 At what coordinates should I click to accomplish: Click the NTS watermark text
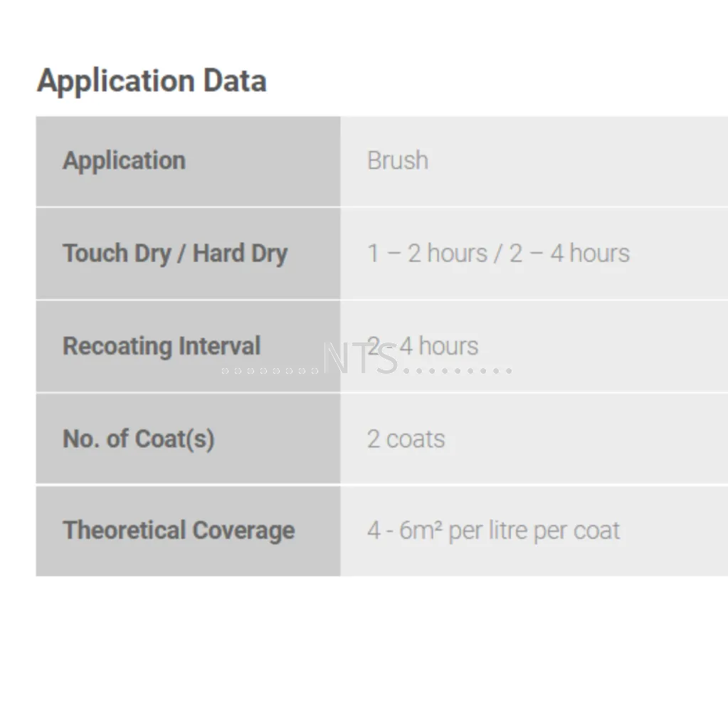pos(361,358)
